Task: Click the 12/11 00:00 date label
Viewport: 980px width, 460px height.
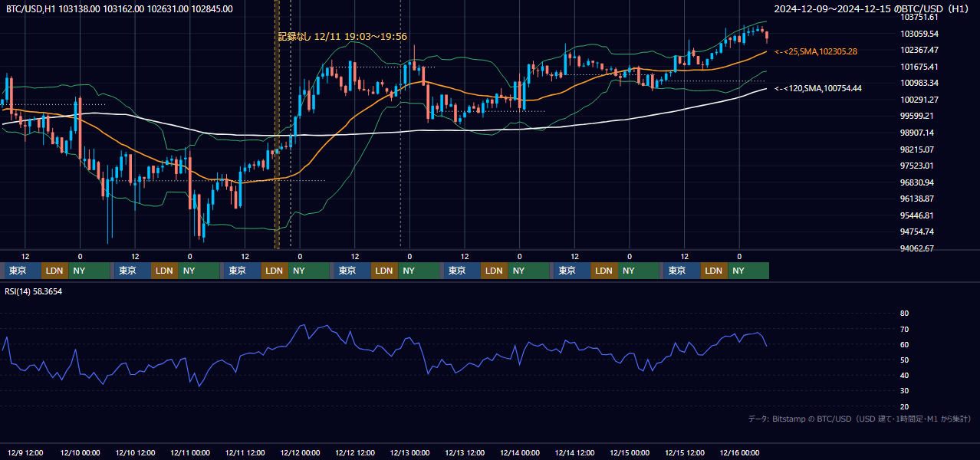Action: [x=190, y=452]
